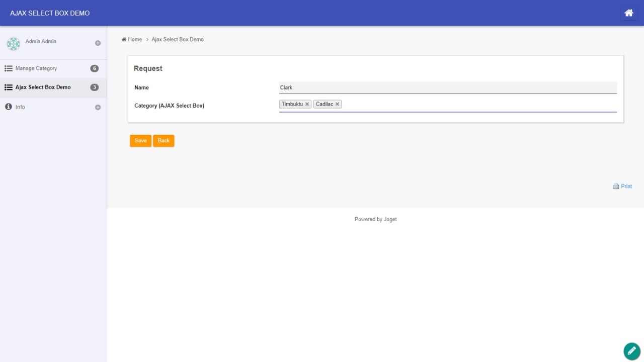
Task: Click the Name field containing Clark
Action: (x=447, y=87)
